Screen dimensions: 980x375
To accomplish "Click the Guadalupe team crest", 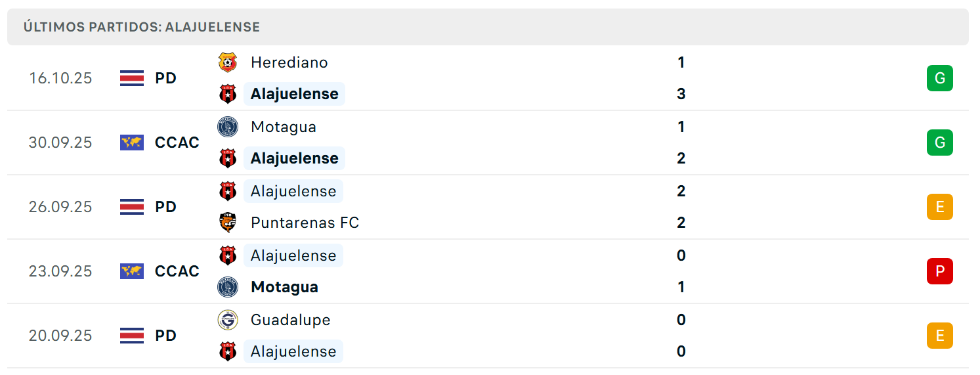I will [228, 320].
